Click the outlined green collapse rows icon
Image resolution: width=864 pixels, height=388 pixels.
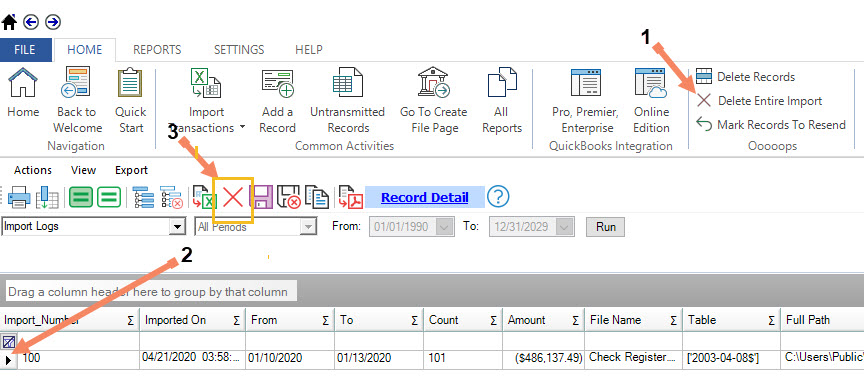point(109,197)
